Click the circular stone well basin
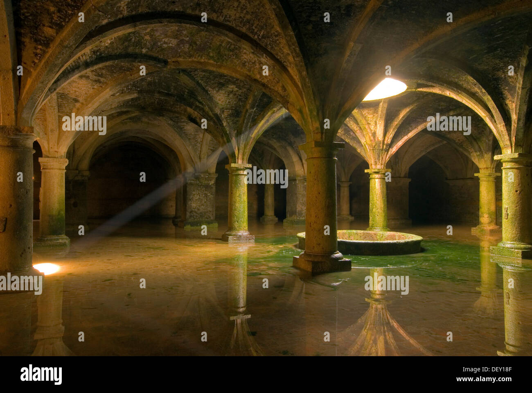The height and width of the screenshot is (393, 532). tap(359, 242)
